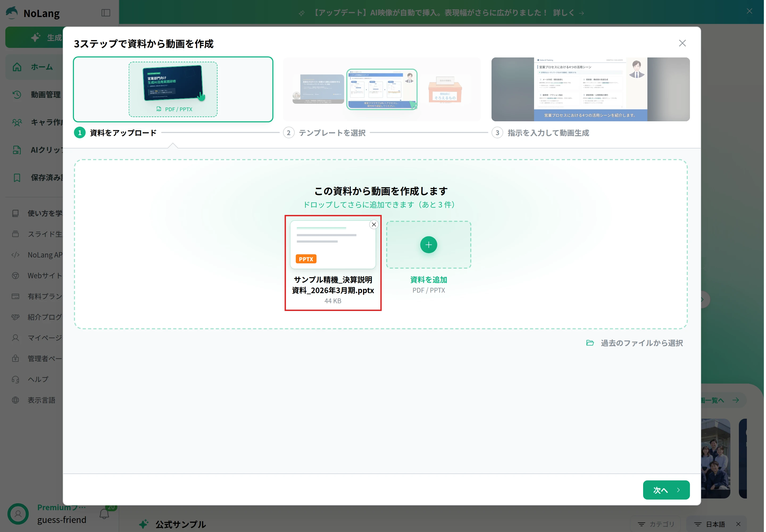The width and height of the screenshot is (766, 532).
Task: Close the 3ステップ dialog
Action: click(x=682, y=43)
